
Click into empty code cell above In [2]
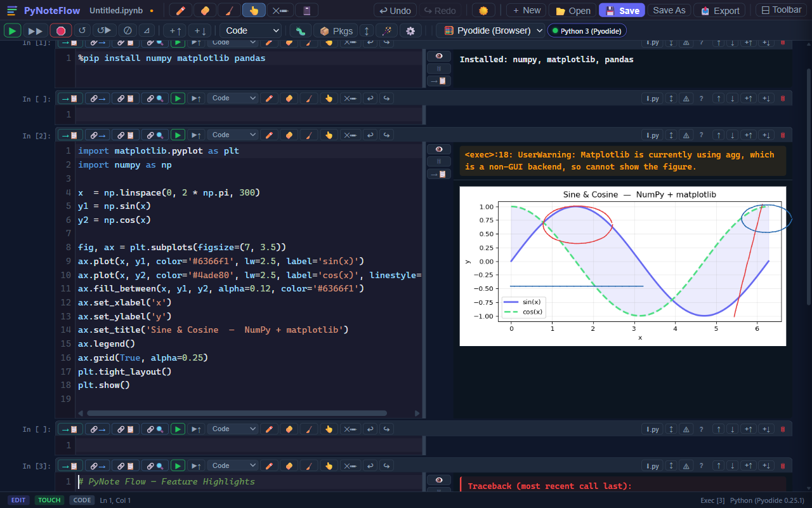pos(249,114)
